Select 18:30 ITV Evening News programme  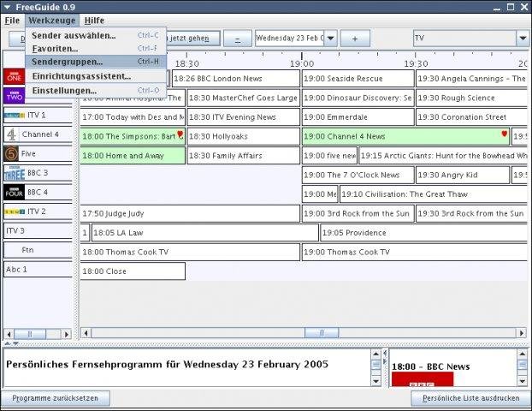coord(243,117)
